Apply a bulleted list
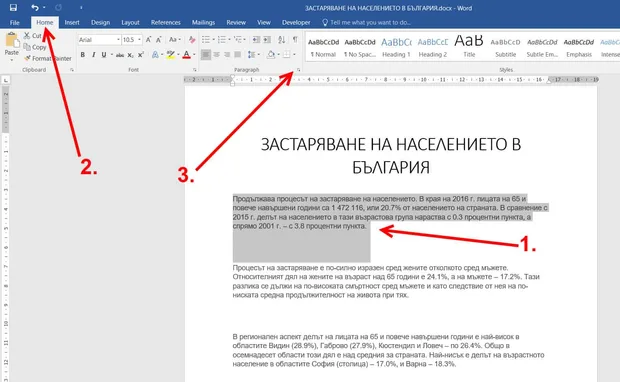 [x=206, y=40]
